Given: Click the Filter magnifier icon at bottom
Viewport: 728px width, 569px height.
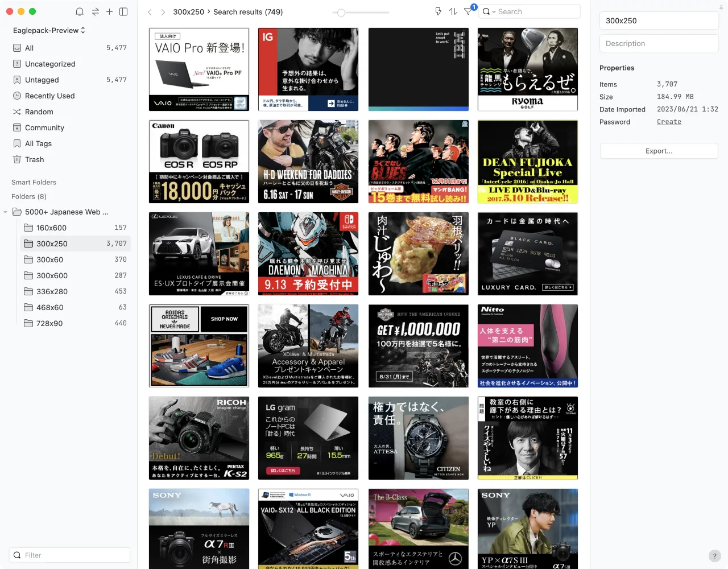Looking at the screenshot, I should tap(17, 555).
